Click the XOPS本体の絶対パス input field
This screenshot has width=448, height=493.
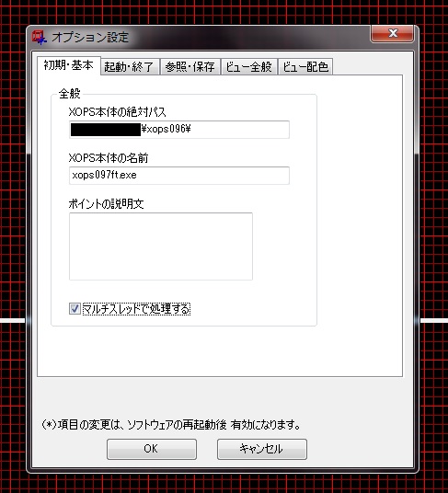tap(179, 129)
